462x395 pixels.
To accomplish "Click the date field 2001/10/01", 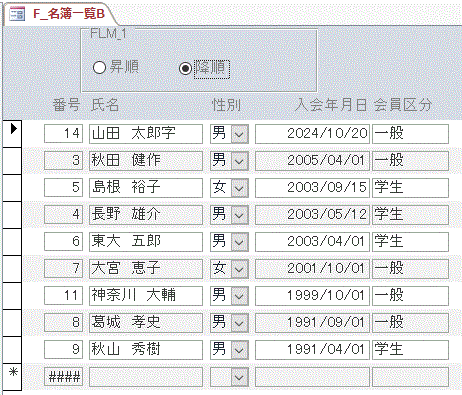I will coord(312,269).
